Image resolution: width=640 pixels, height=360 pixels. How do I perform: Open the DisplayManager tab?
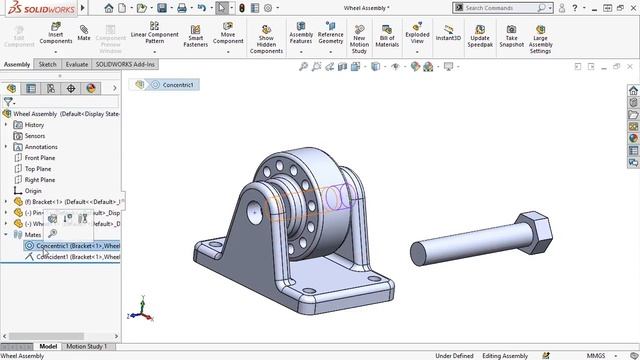pos(91,88)
